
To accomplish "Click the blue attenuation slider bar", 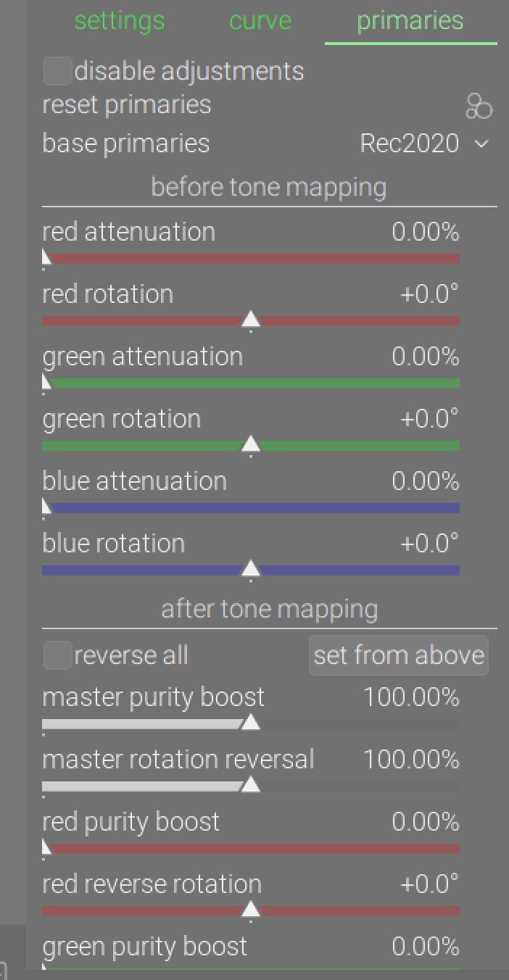I will [x=251, y=508].
